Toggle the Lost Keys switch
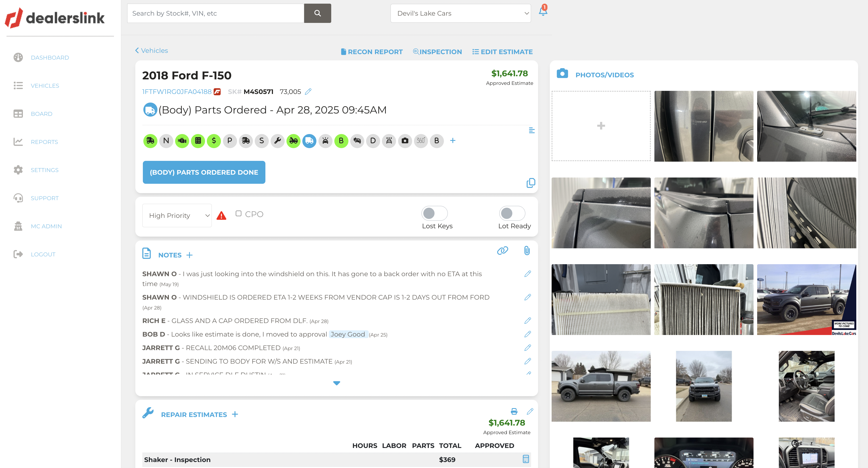Viewport: 868px width, 468px height. 434,213
